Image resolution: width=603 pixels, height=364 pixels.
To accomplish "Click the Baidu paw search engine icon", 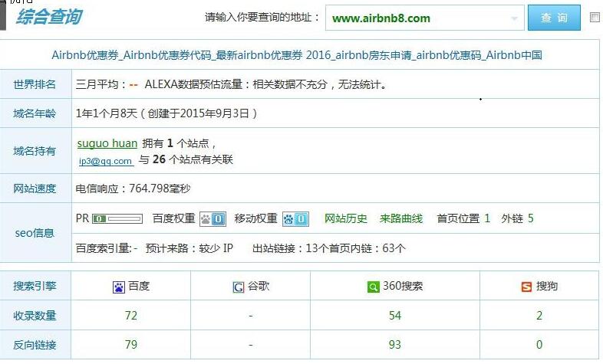I will pyautogui.click(x=119, y=287).
